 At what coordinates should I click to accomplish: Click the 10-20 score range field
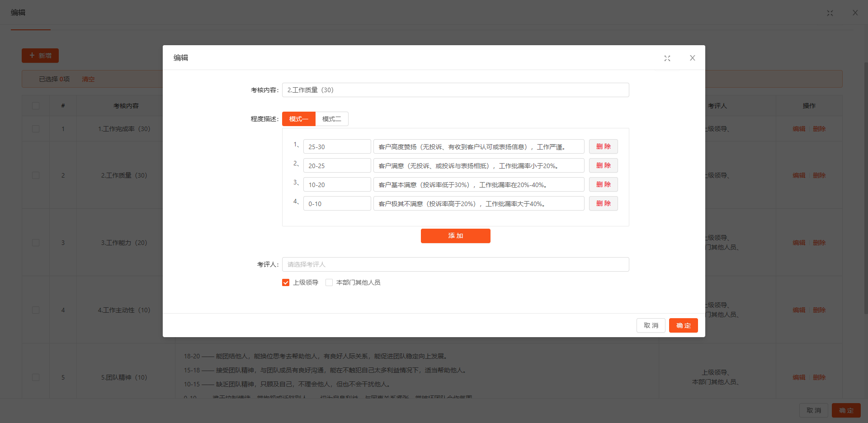pos(337,185)
